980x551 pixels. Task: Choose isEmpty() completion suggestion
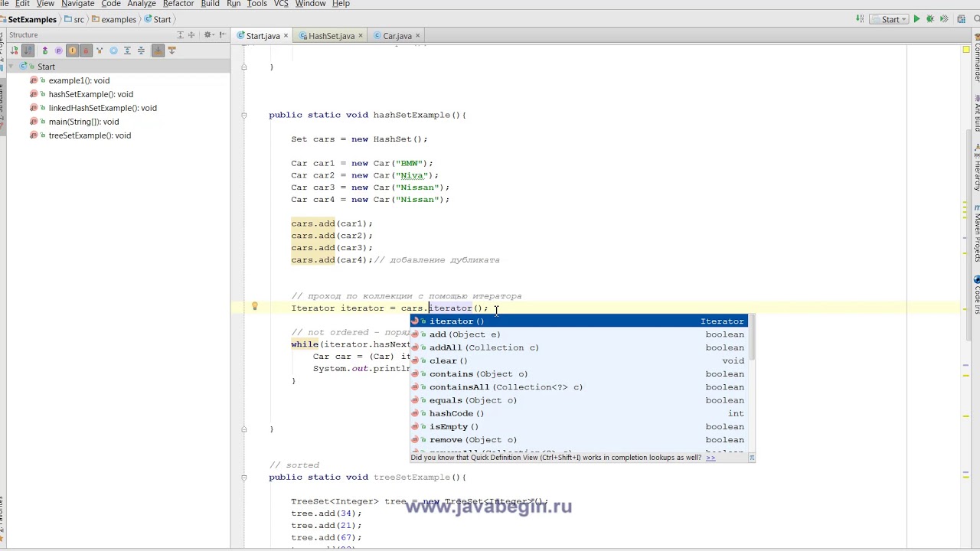[578, 427]
